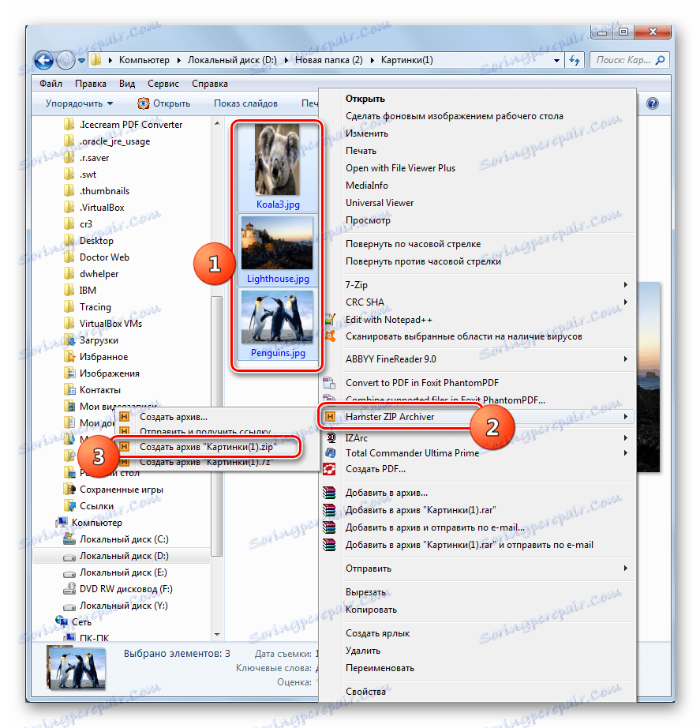Click the Избранное star folder icon
Viewport: 700px width, 728px height.
click(x=69, y=357)
